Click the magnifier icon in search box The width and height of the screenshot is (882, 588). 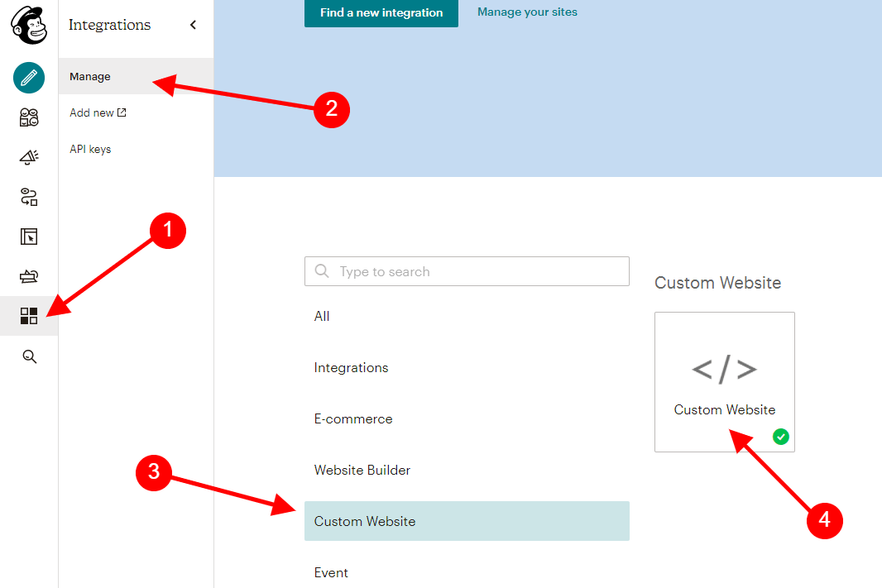322,271
